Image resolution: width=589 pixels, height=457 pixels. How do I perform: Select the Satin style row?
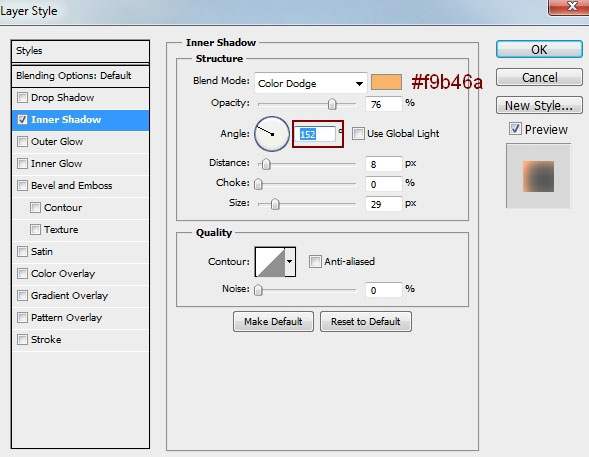click(80, 252)
